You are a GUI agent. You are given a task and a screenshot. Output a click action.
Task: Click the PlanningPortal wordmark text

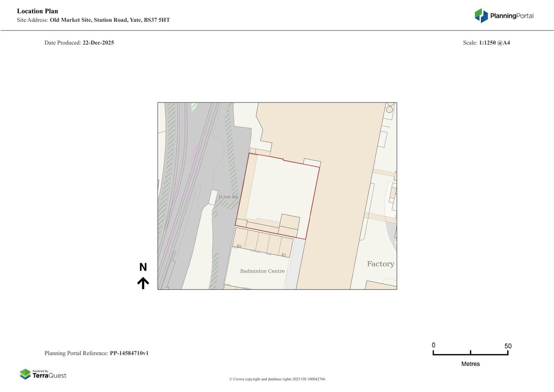coord(511,16)
